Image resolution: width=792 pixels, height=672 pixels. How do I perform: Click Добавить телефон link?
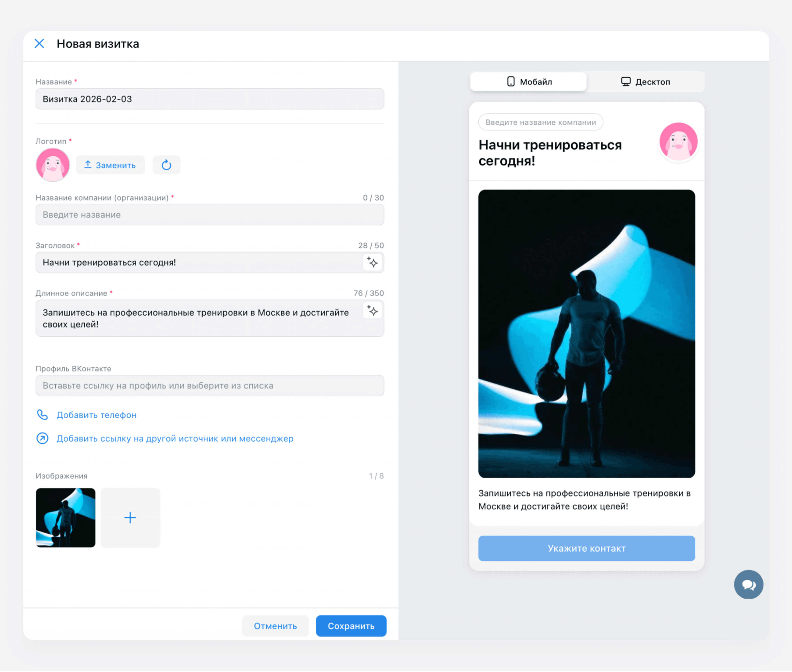coord(96,415)
